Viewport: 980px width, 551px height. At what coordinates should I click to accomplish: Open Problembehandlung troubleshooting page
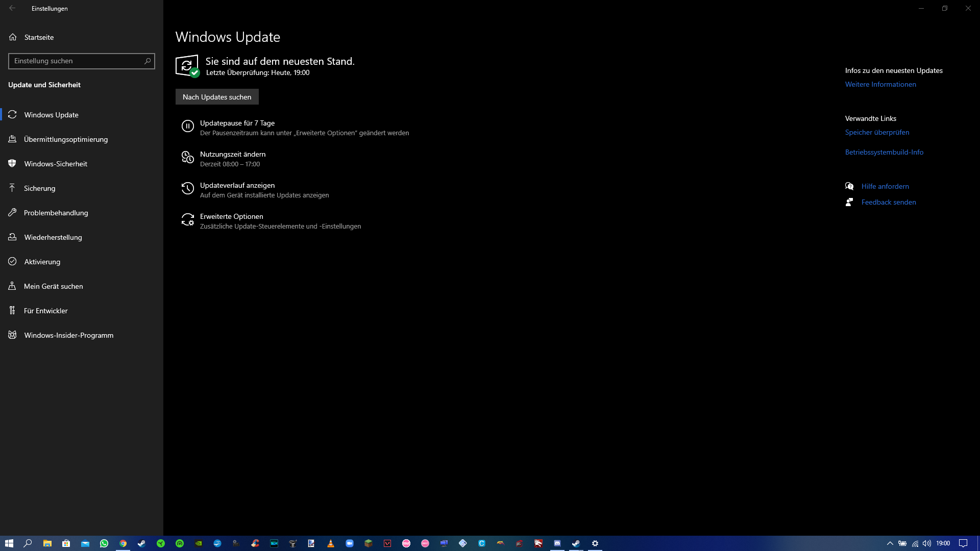(x=82, y=213)
